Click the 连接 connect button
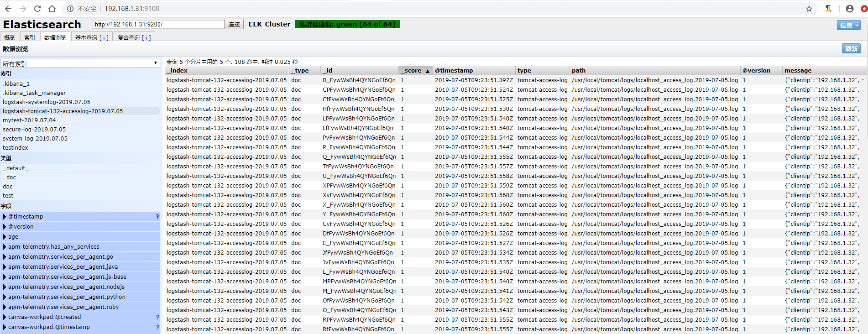868x334 pixels. click(234, 24)
